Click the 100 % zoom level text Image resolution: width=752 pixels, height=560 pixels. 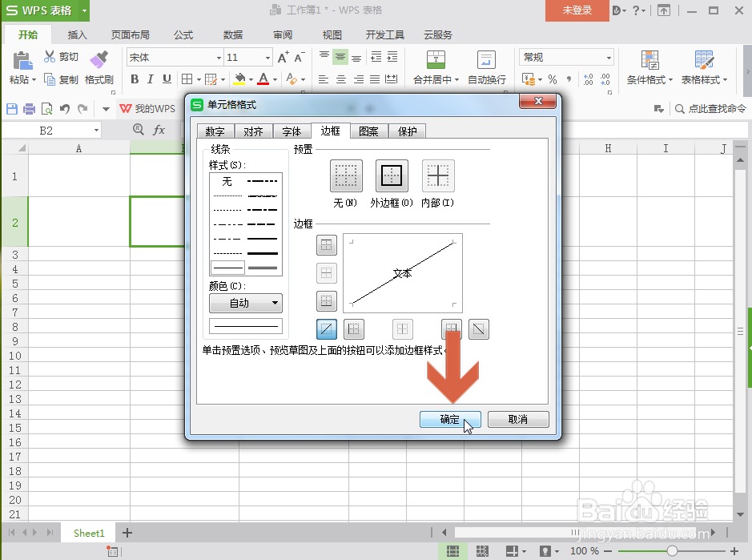point(584,551)
